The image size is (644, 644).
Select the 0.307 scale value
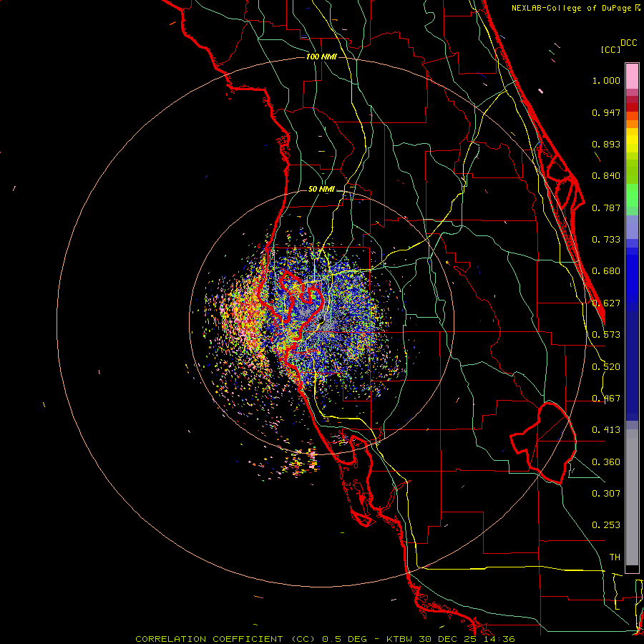pos(606,494)
